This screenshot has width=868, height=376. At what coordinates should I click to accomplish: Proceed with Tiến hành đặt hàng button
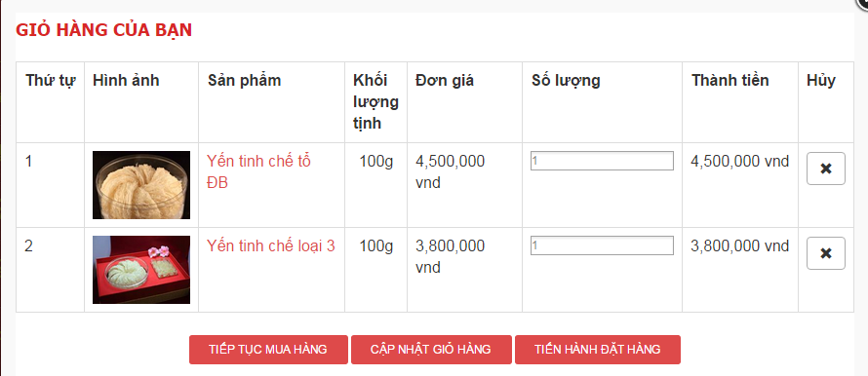(x=597, y=350)
